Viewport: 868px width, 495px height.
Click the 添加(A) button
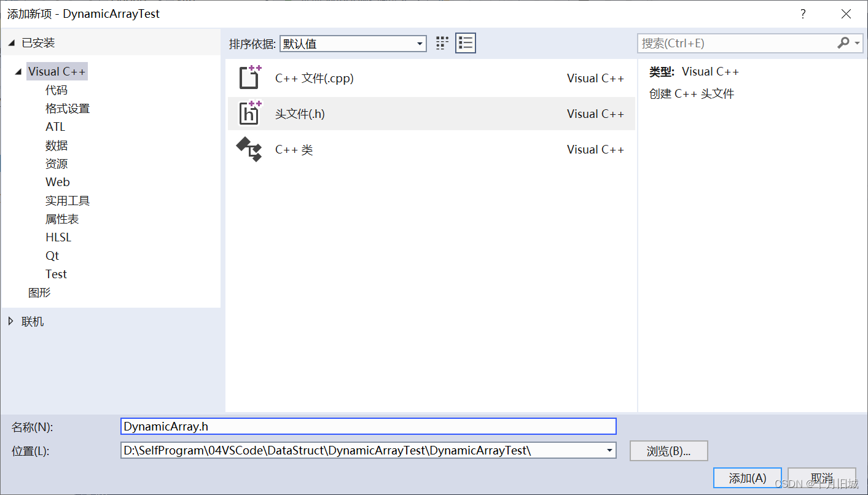[747, 478]
